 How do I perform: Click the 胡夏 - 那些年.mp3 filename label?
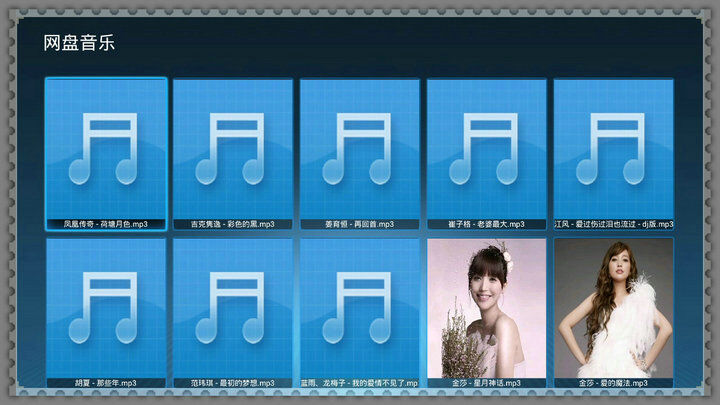(106, 383)
